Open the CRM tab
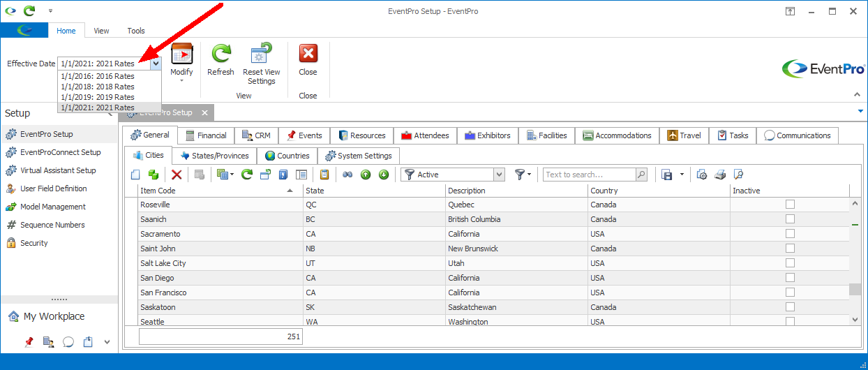The width and height of the screenshot is (868, 370). point(256,135)
